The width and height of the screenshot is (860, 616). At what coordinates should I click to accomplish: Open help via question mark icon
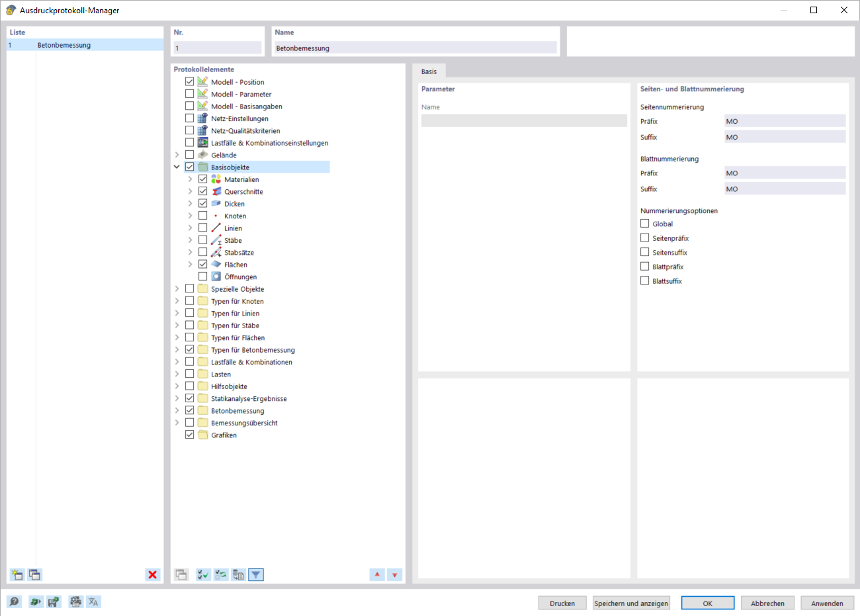pos(14,602)
